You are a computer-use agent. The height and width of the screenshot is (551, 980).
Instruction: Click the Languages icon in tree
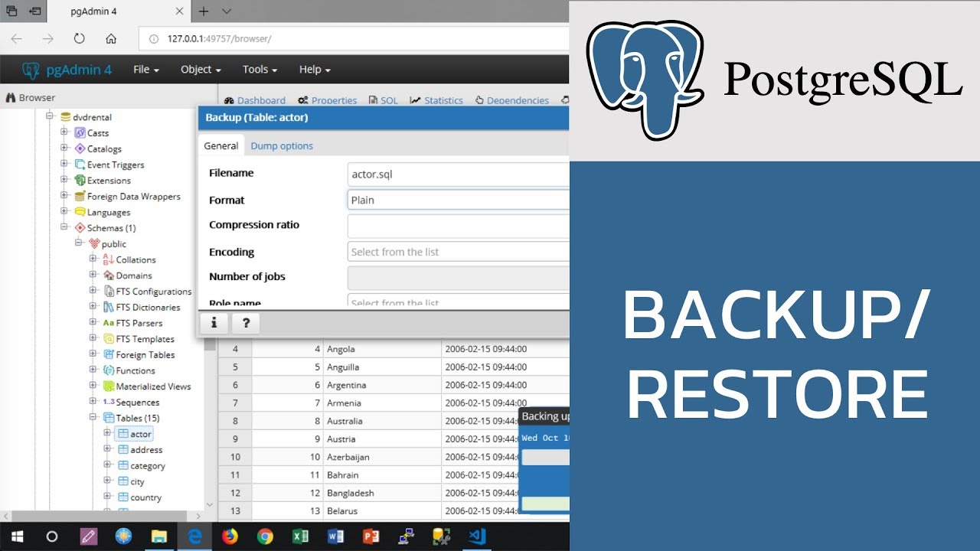coord(80,213)
